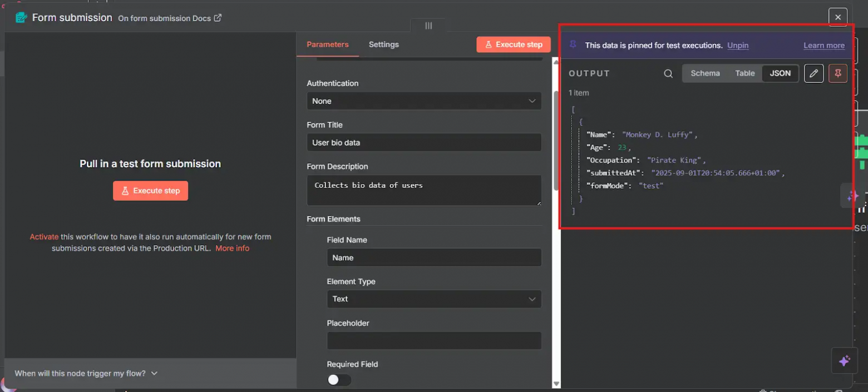This screenshot has width=868, height=392.
Task: Open the Element Type dropdown
Action: (x=434, y=299)
